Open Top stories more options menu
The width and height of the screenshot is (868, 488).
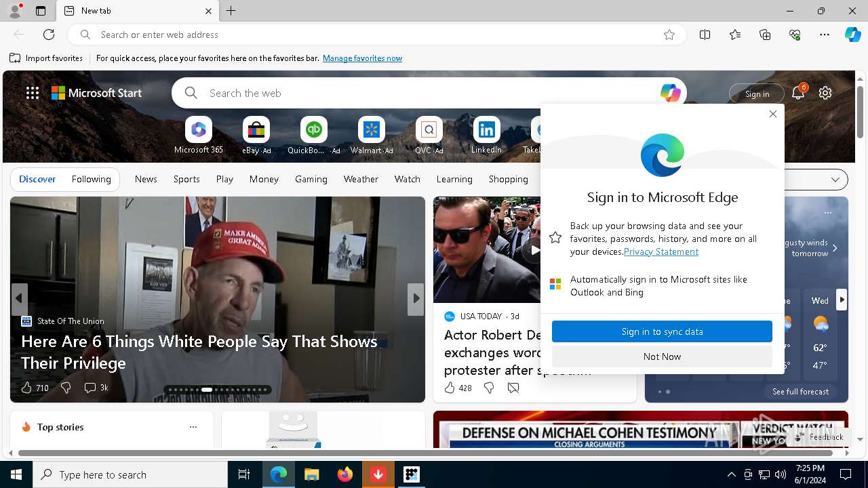click(x=193, y=427)
